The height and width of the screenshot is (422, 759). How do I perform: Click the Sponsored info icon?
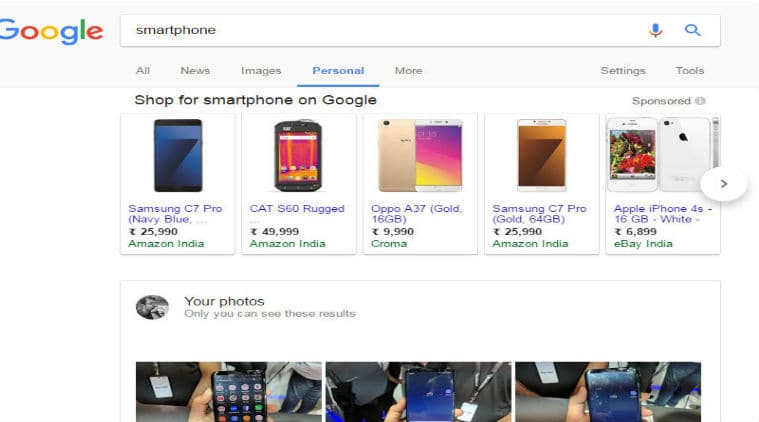(700, 101)
